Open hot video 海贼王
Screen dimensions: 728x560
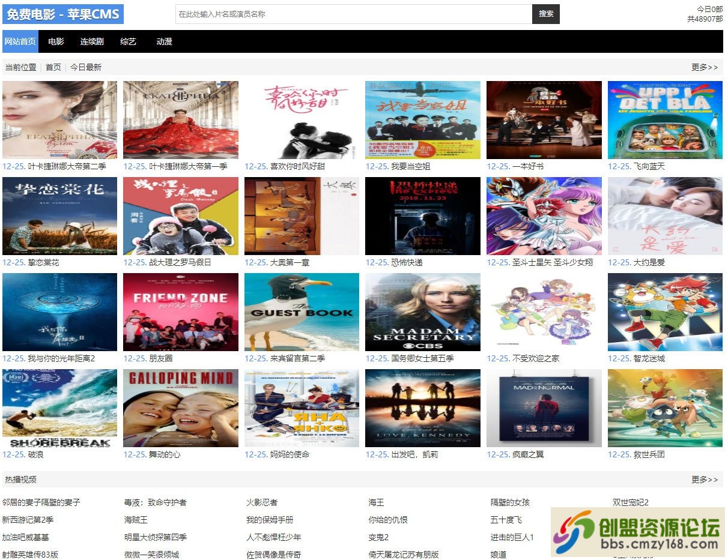tap(136, 520)
